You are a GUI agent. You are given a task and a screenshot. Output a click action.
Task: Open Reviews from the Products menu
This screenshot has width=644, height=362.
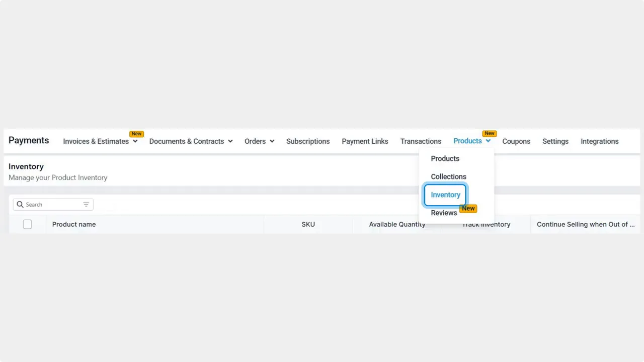(444, 213)
